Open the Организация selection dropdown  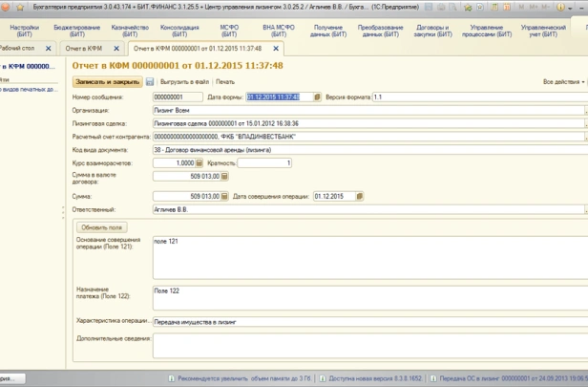pos(584,111)
